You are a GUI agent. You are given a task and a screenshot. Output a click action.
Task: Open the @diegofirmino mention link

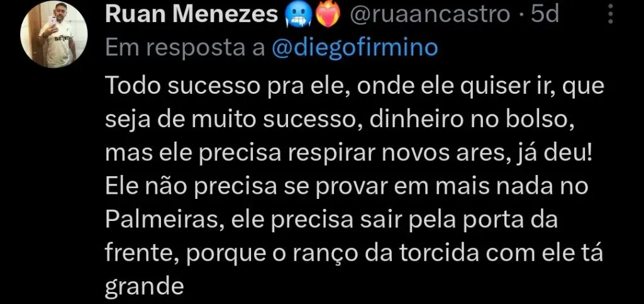click(x=355, y=48)
